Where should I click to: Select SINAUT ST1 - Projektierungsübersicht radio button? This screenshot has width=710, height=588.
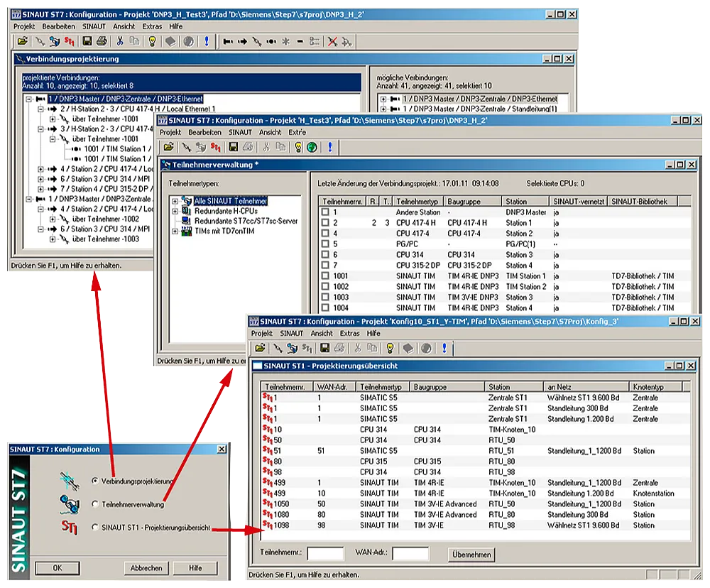94,528
